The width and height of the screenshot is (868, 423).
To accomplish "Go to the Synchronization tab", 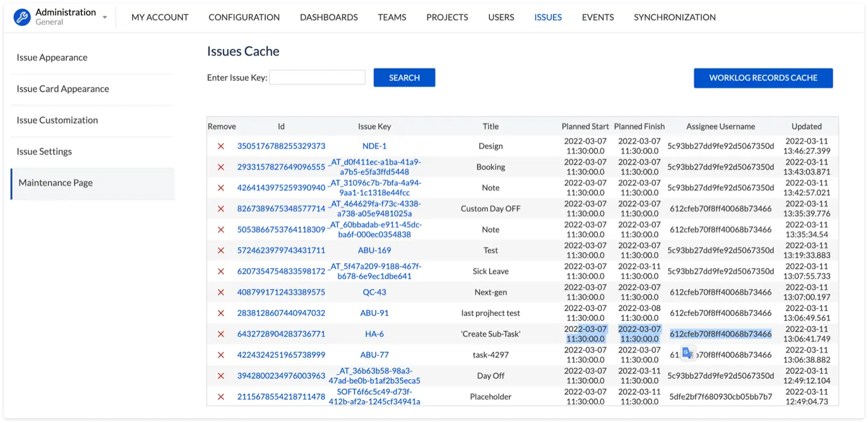I will coord(675,17).
